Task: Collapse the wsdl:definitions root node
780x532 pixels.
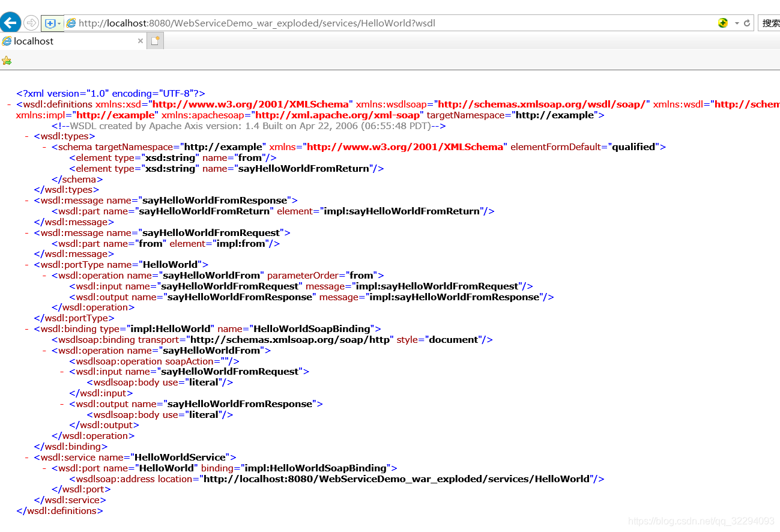Action: 10,104
